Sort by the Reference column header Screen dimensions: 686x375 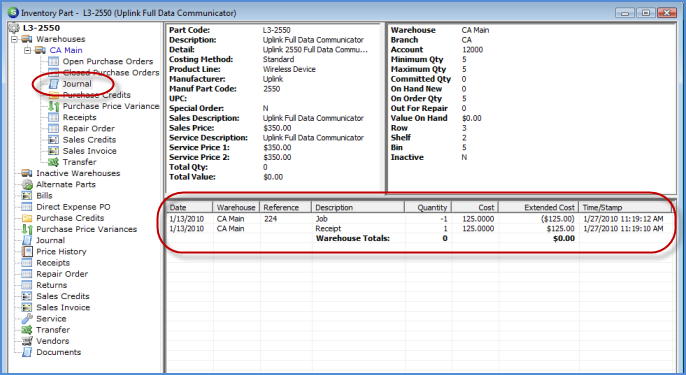(286, 207)
